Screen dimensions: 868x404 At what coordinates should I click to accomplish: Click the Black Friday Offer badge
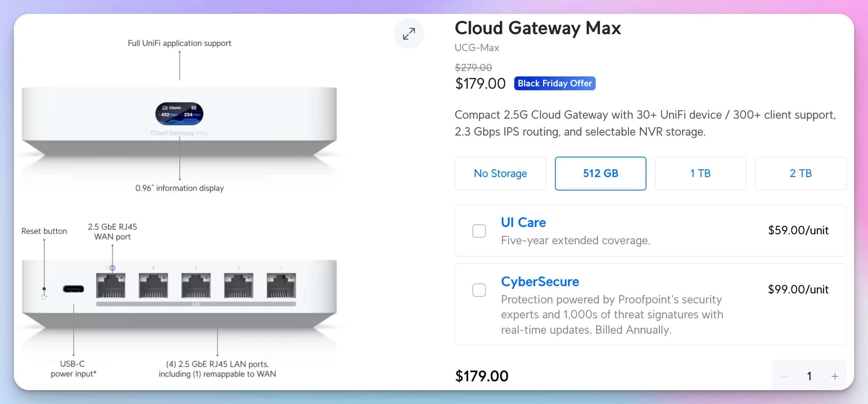coord(554,83)
